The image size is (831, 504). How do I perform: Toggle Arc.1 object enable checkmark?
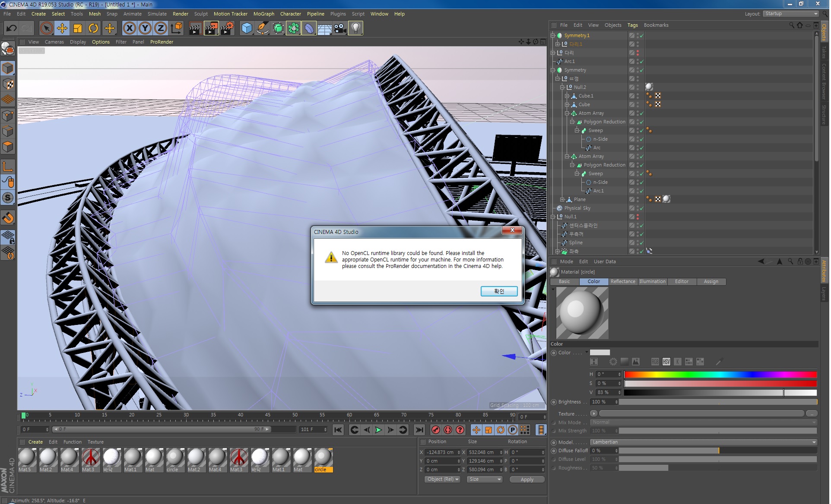[642, 62]
